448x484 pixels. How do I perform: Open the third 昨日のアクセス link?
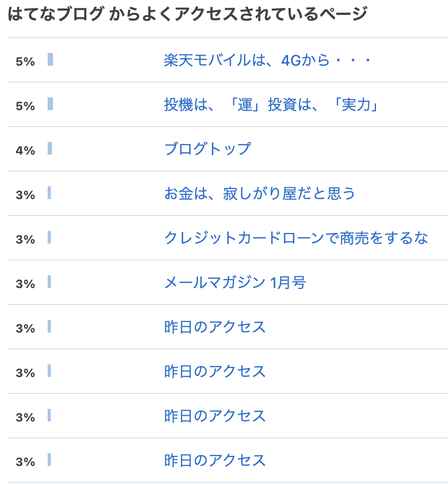(215, 416)
